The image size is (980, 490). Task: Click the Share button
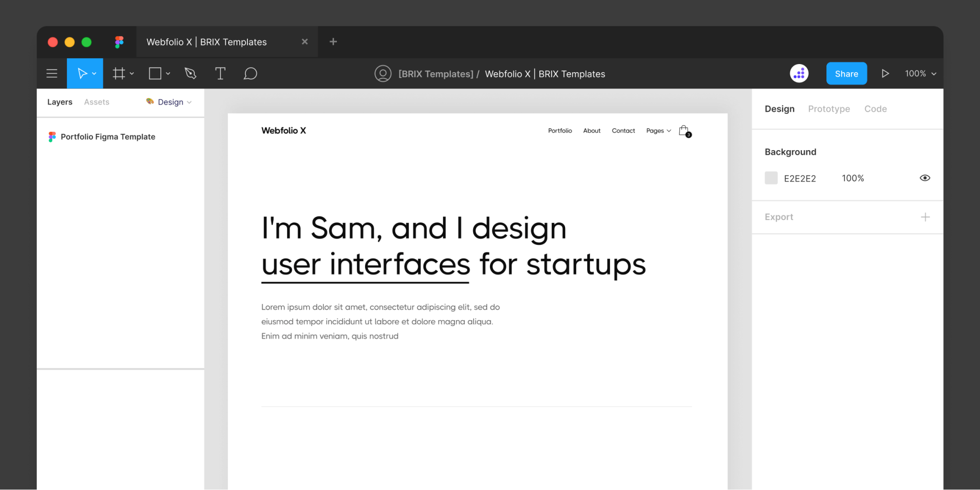point(846,73)
